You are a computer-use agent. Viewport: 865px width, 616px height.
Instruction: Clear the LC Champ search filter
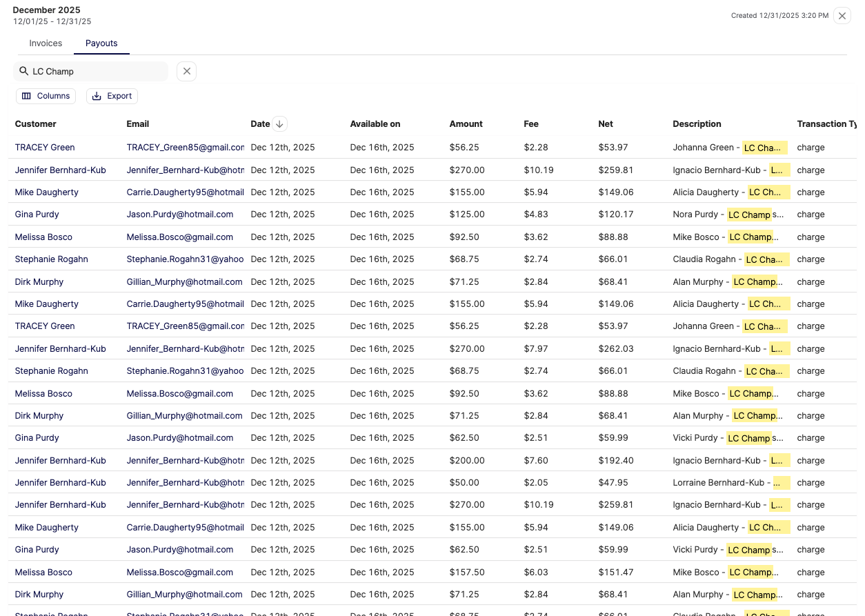(x=186, y=71)
